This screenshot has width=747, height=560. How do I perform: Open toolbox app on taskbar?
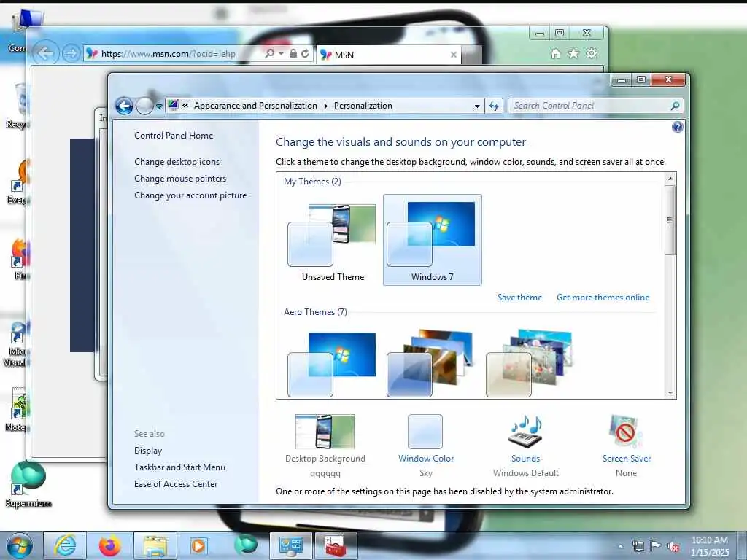pyautogui.click(x=336, y=545)
